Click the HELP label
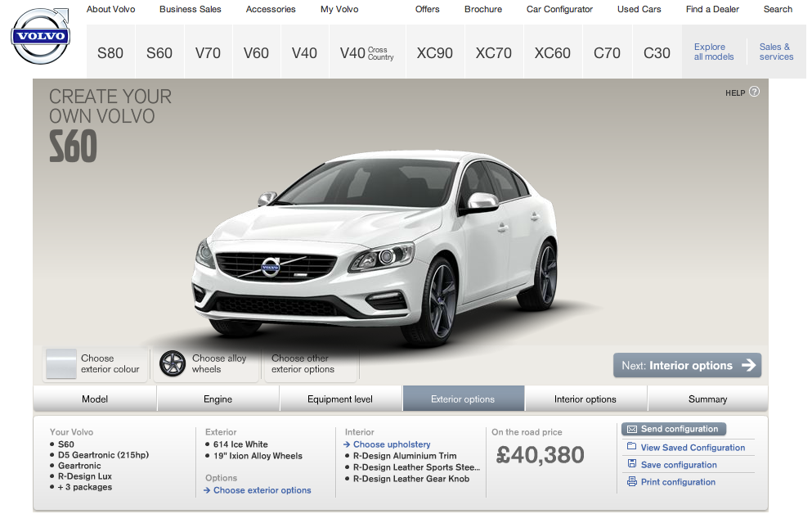812x523 pixels. pyautogui.click(x=735, y=92)
